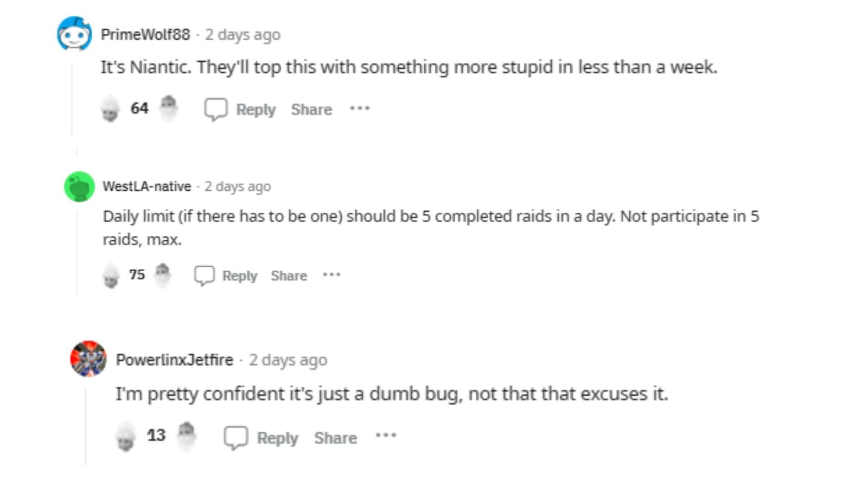Open more options for PrimeWolf88's comment
This screenshot has height=488, width=868.
(x=360, y=108)
